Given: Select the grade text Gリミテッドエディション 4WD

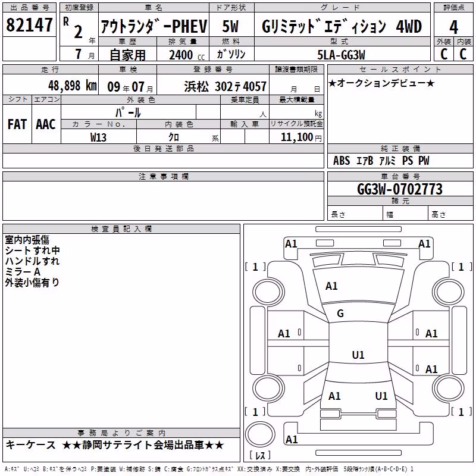Looking at the screenshot, I should (x=342, y=26).
